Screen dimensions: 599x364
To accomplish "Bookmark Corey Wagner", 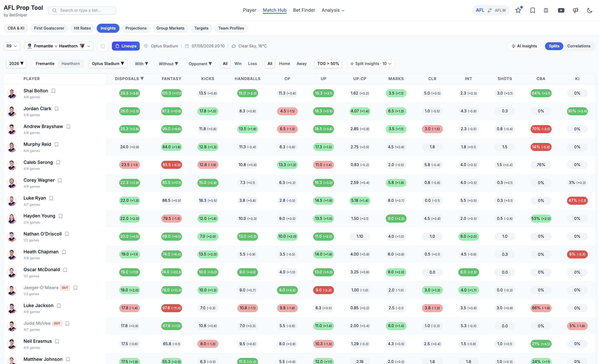I will [60, 180].
